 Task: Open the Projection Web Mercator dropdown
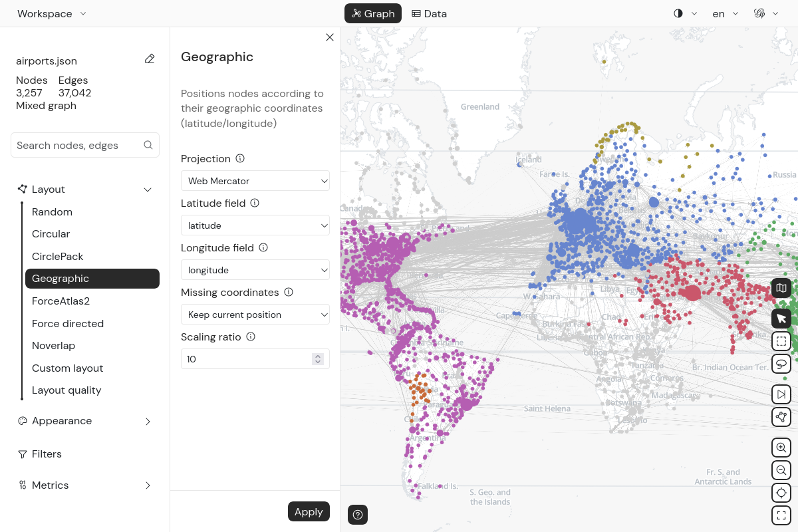click(255, 181)
